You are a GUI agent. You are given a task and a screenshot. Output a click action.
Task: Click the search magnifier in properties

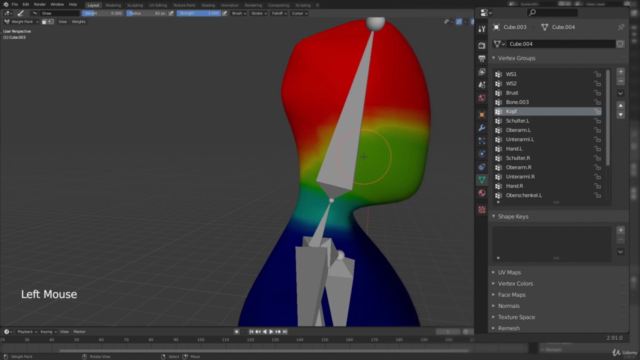532,13
